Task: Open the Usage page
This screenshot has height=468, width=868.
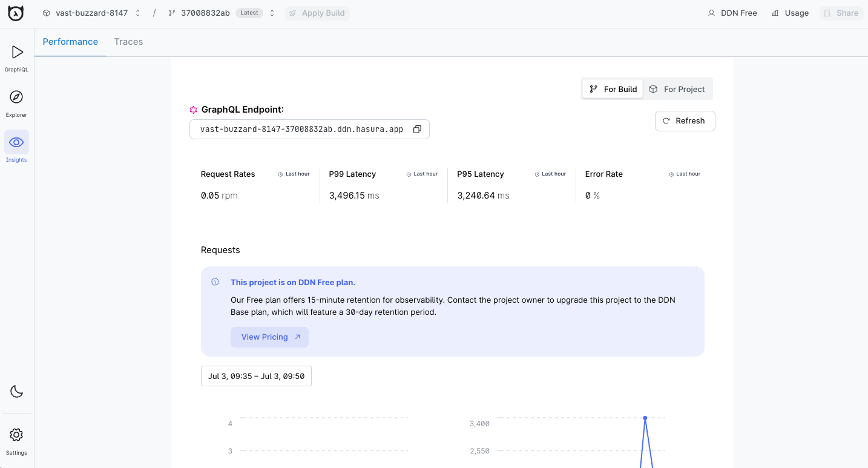Action: tap(790, 13)
